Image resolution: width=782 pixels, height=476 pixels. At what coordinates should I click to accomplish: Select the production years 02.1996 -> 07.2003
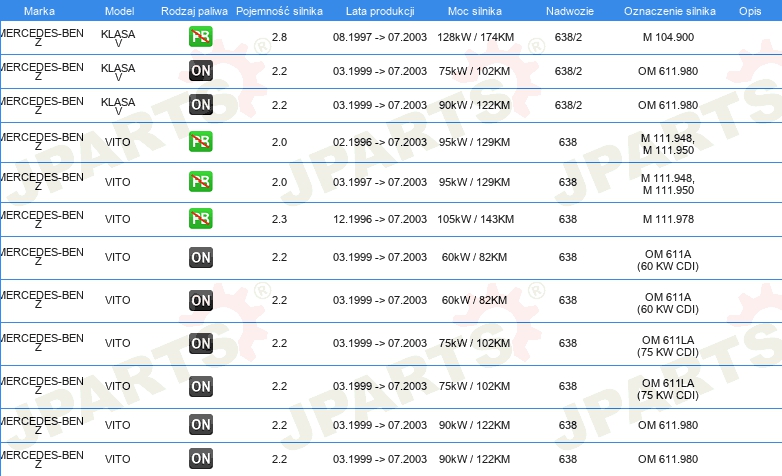tap(380, 142)
